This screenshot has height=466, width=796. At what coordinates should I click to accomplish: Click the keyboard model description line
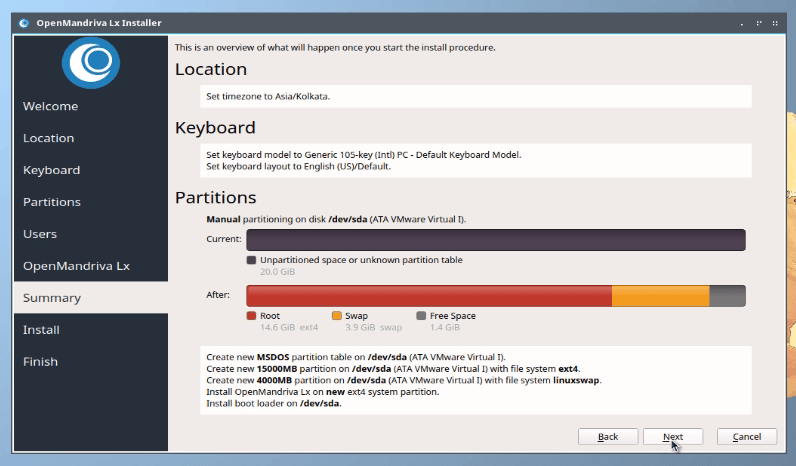(x=363, y=155)
